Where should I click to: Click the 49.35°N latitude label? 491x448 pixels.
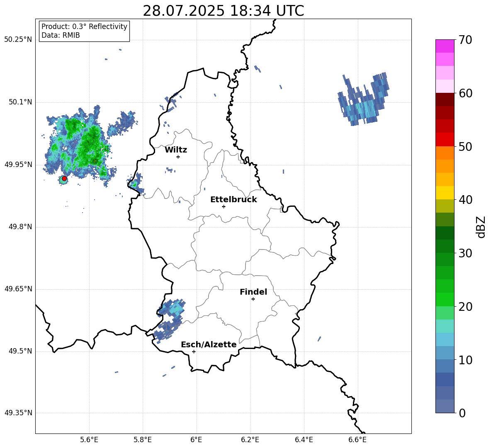pyautogui.click(x=18, y=413)
